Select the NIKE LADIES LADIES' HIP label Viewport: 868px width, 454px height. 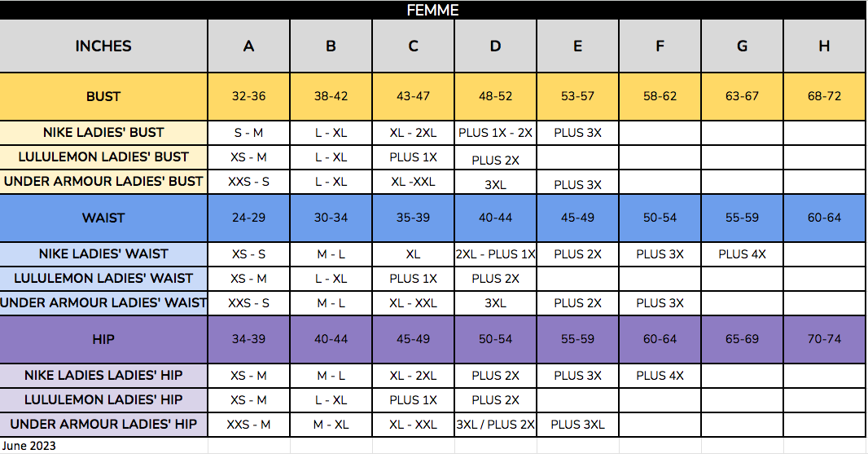103,376
